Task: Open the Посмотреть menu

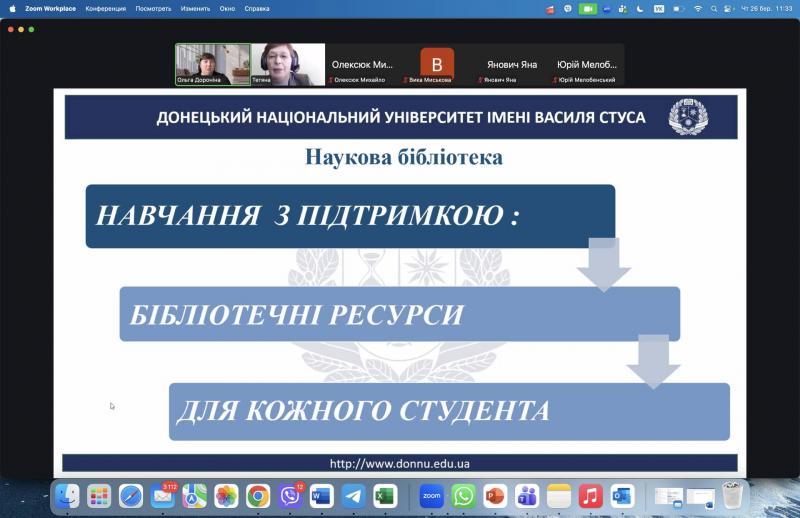Action: tap(153, 8)
